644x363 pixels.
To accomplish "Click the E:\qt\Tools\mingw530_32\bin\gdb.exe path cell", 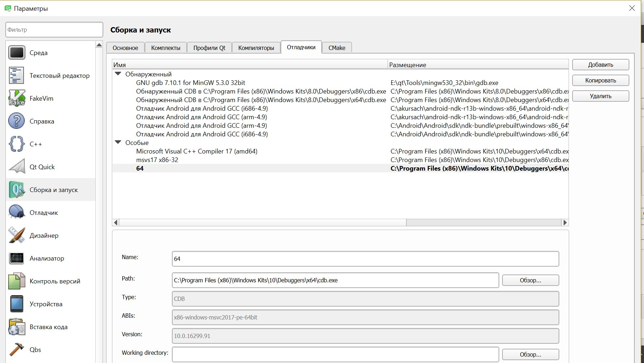I will click(444, 82).
